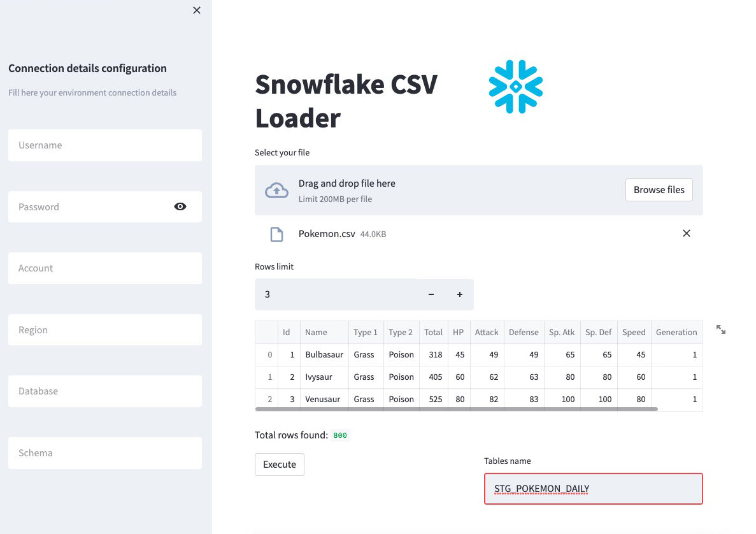Click Venusaur's Total value 525
This screenshot has height=534, width=756.
[x=434, y=399]
